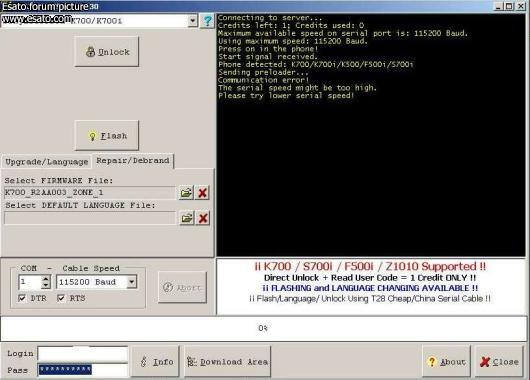530x380 pixels.
Task: Open the cable speed baud dropdown
Action: point(131,282)
